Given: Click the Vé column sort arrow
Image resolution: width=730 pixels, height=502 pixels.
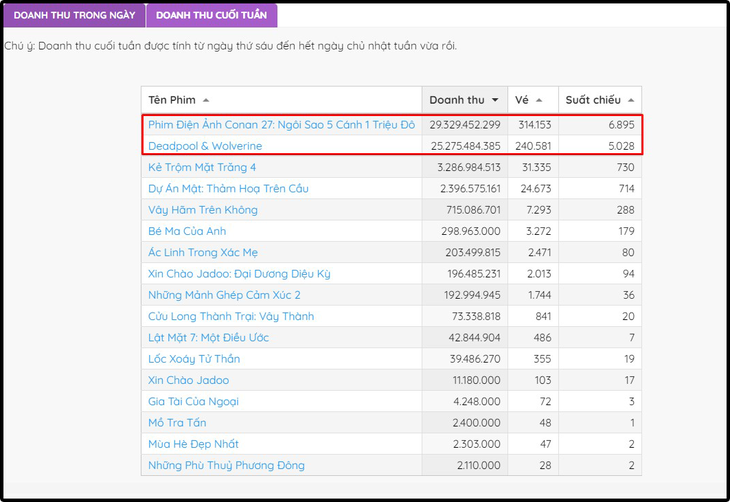Looking at the screenshot, I should (x=539, y=100).
